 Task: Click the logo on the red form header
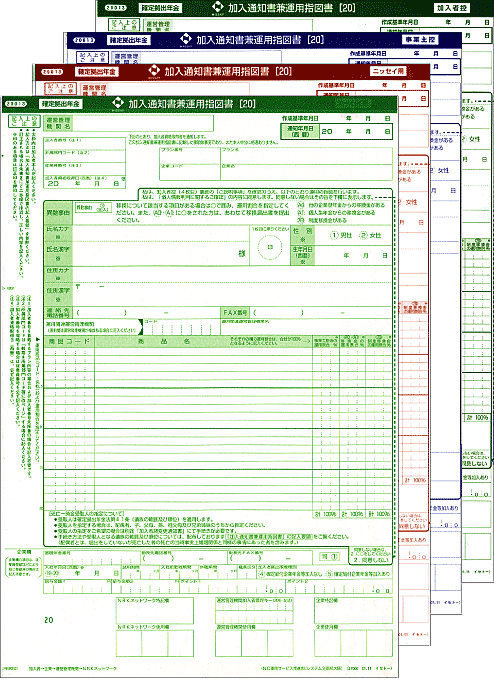pos(154,71)
